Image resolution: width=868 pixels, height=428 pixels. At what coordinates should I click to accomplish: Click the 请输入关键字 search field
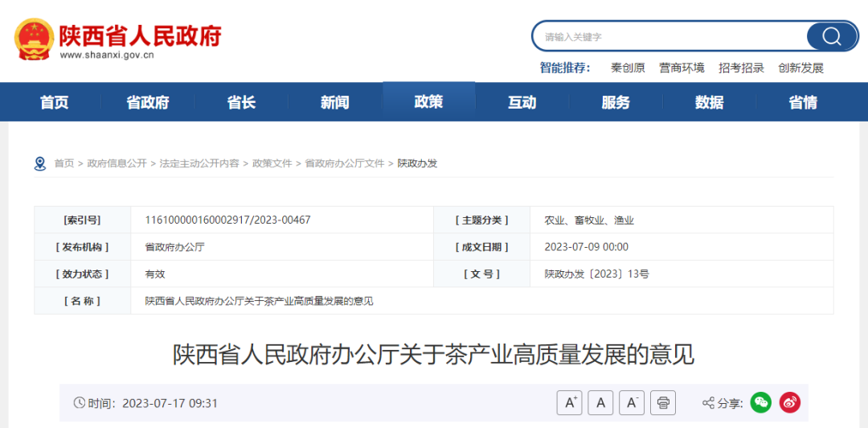click(x=671, y=37)
